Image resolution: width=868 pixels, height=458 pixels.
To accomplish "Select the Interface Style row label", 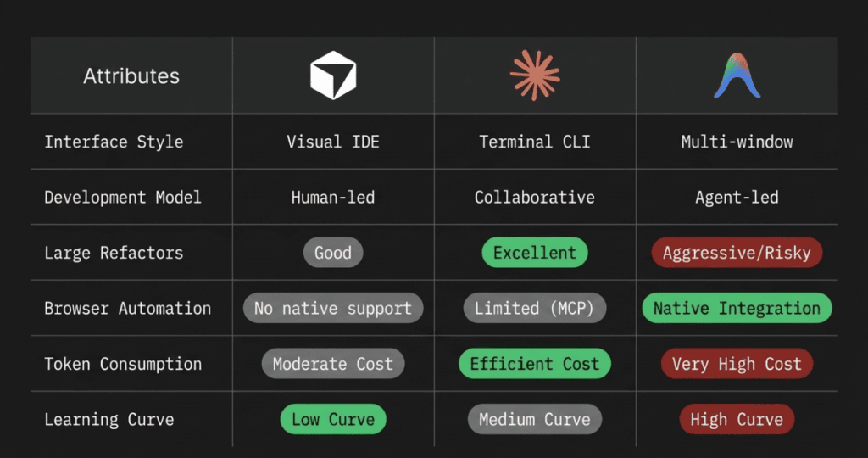I will click(x=114, y=142).
